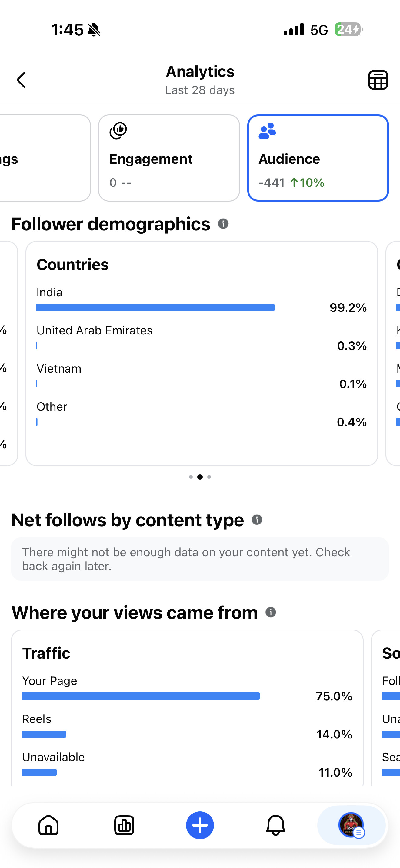Open the Insights bar-chart icon
This screenshot has height=868, width=400.
[x=124, y=825]
